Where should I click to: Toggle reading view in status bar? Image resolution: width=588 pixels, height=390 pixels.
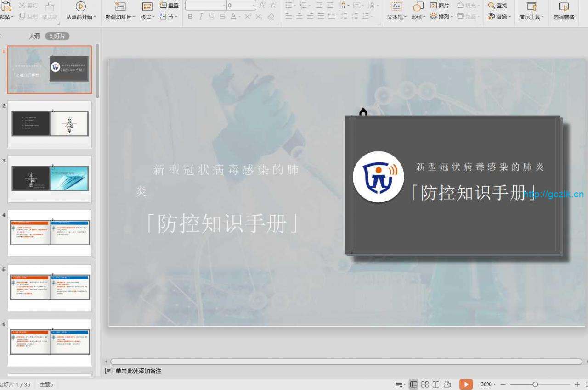point(436,384)
